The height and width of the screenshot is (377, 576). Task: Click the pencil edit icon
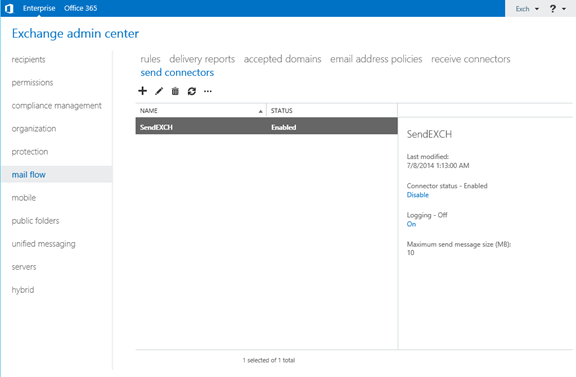[159, 91]
